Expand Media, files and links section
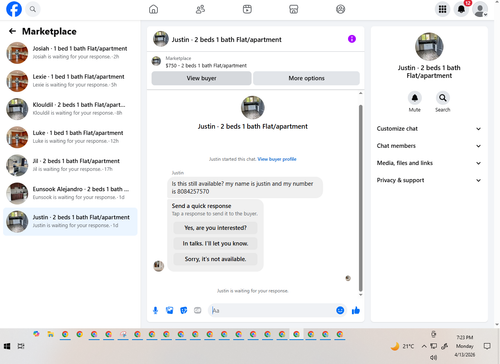 pos(429,163)
